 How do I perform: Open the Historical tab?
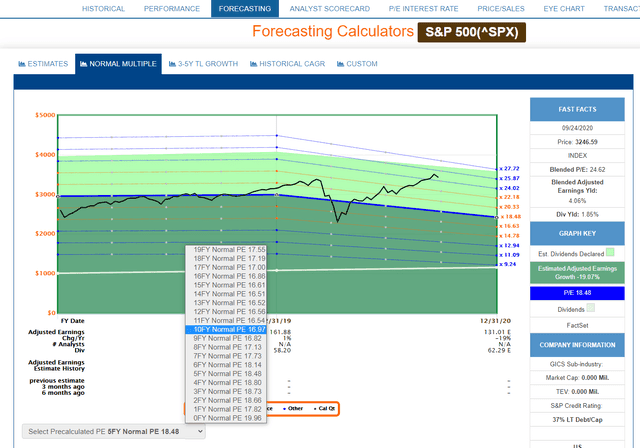[x=103, y=9]
